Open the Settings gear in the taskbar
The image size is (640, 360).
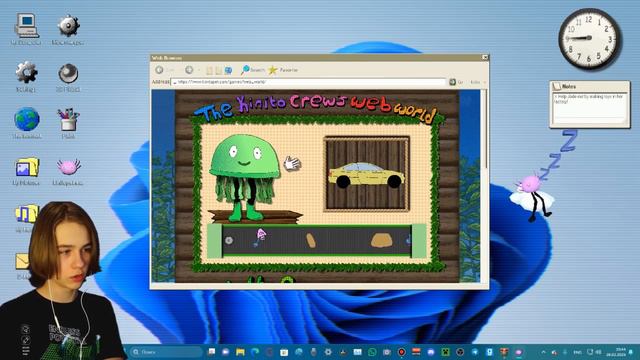[328, 352]
